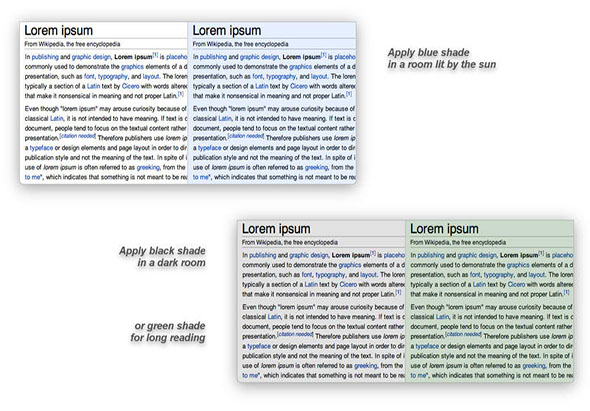Select the greeking link in blue-shaded panel
Screen dimensions: 590x411
(316, 167)
